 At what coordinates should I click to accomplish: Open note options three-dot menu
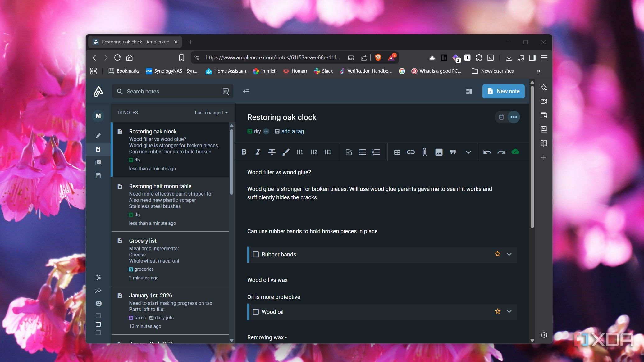click(x=514, y=117)
